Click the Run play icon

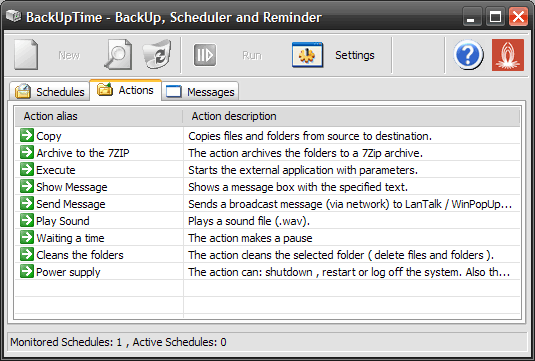[205, 55]
